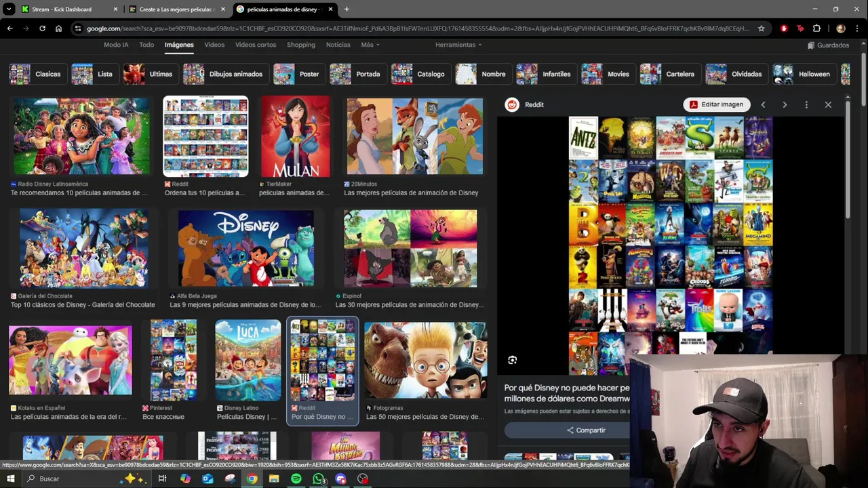Open Chrome's three-dot menu
This screenshot has height=488, width=868.
(x=858, y=28)
